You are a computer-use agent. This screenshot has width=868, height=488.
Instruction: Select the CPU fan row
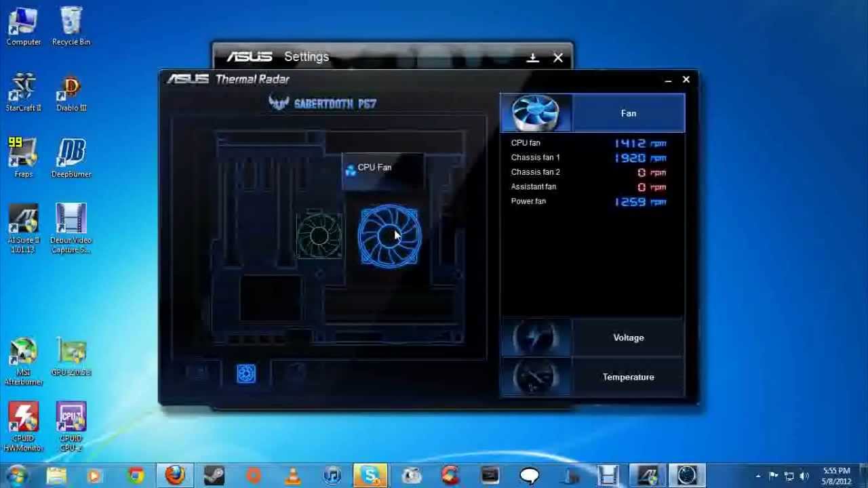(x=589, y=143)
